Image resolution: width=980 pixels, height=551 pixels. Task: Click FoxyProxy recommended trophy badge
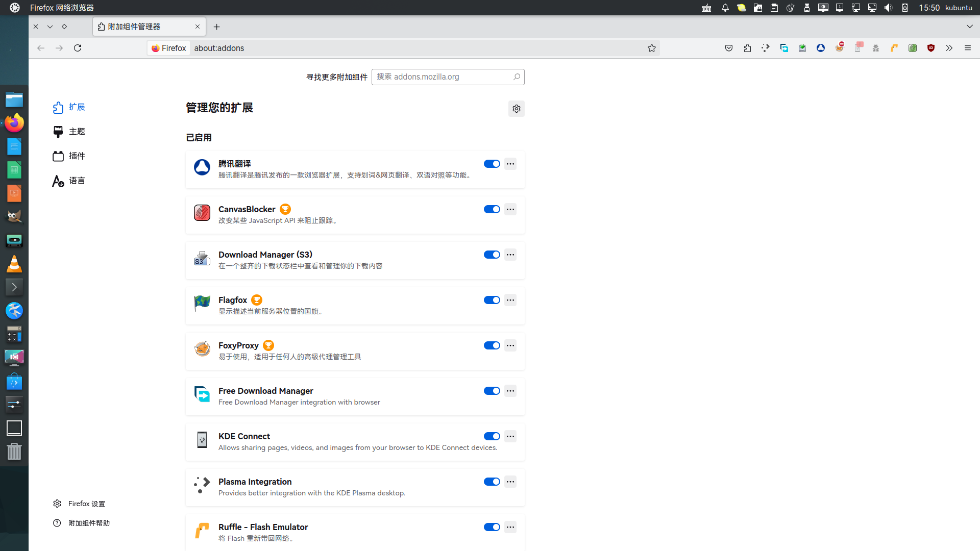coord(268,345)
